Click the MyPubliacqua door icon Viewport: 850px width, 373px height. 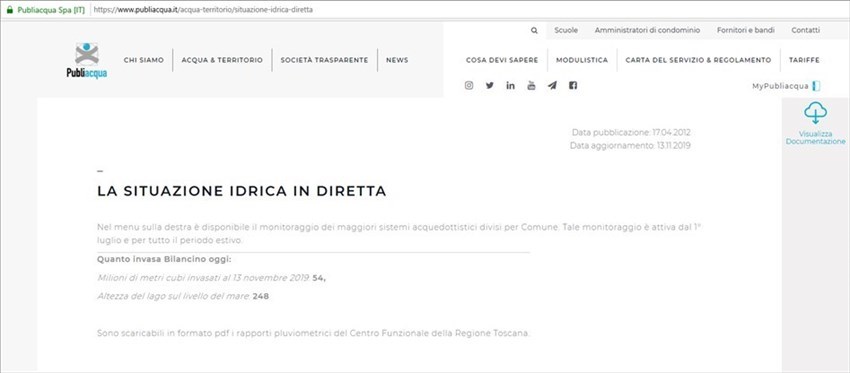tap(816, 86)
